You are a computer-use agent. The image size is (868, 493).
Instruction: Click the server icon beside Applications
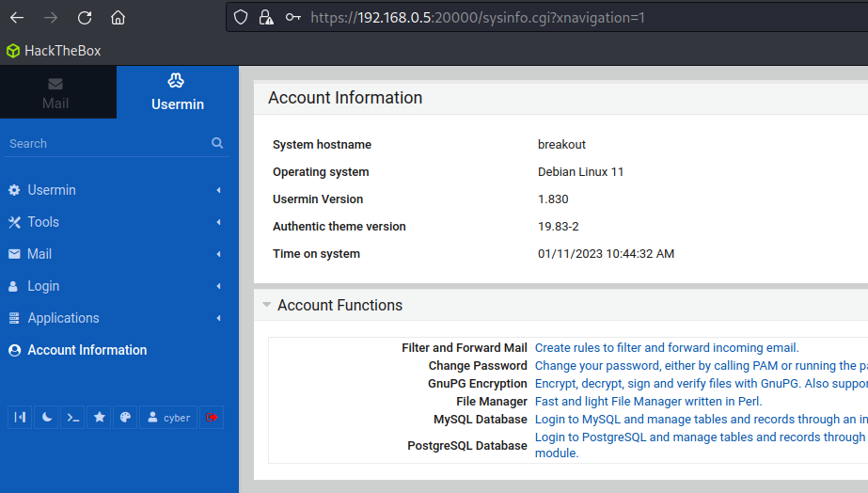(x=14, y=318)
